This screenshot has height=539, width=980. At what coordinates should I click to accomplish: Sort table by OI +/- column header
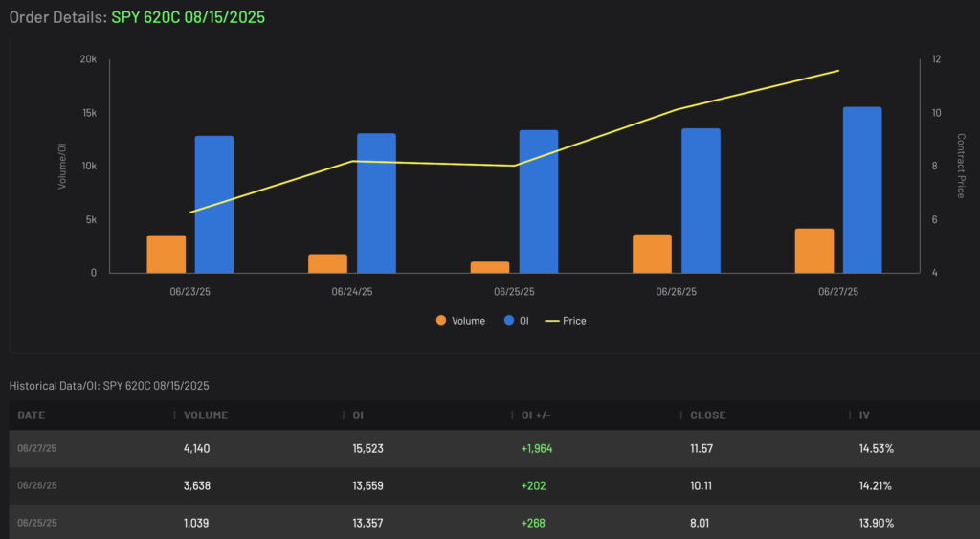(536, 415)
